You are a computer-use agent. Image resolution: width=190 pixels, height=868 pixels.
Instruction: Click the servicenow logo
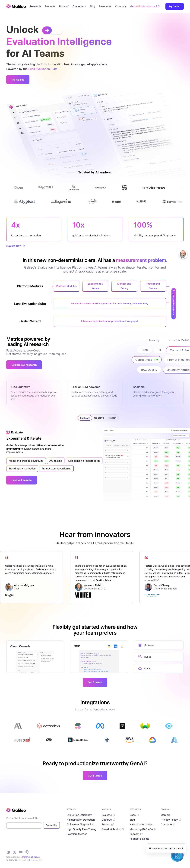154,188
